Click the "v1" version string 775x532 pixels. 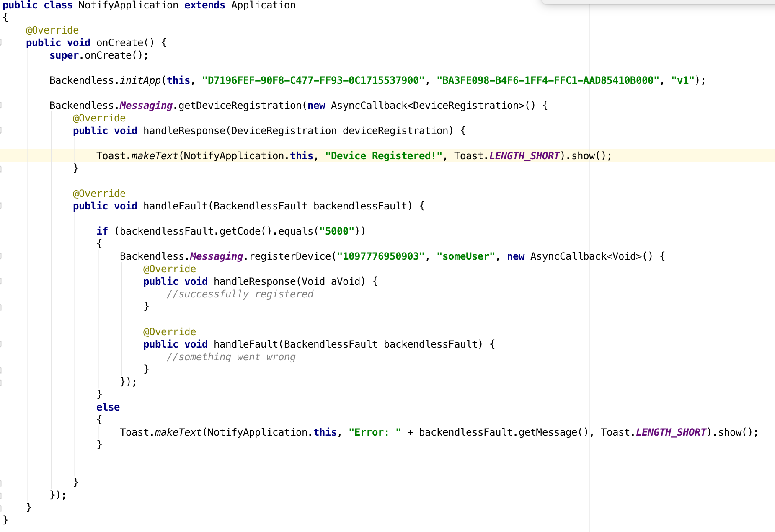pyautogui.click(x=683, y=80)
